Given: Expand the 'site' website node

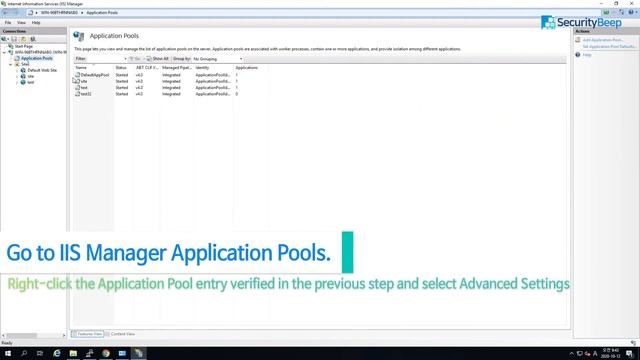Looking at the screenshot, I should click(17, 76).
